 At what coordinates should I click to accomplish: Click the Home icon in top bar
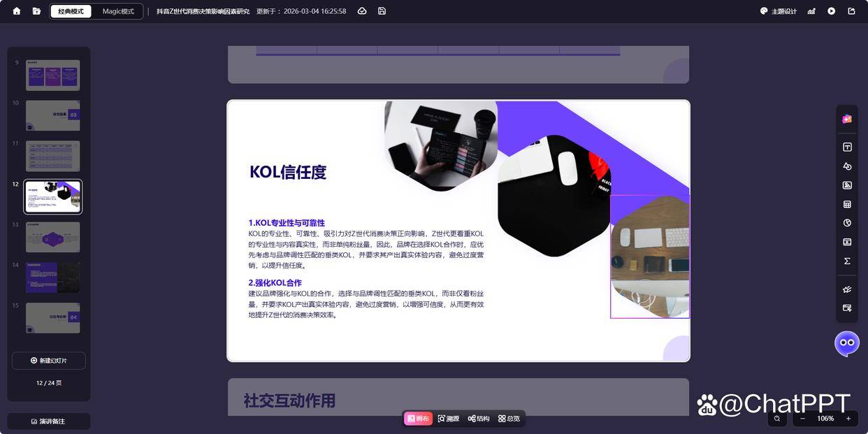[17, 11]
